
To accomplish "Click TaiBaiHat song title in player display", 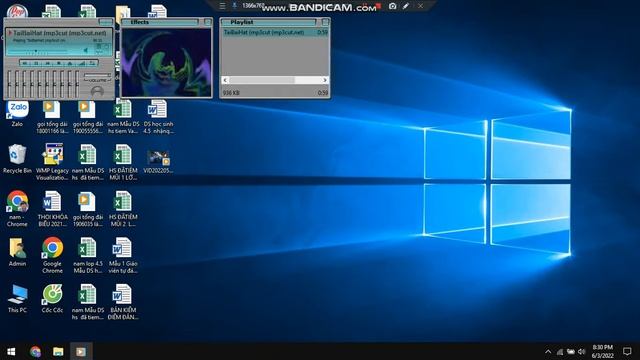I will pyautogui.click(x=59, y=33).
